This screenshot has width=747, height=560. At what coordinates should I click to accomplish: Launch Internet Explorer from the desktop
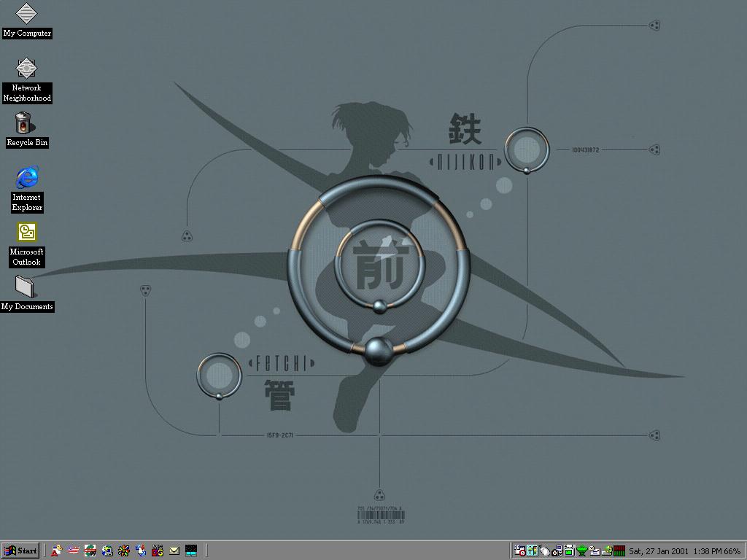pyautogui.click(x=26, y=177)
